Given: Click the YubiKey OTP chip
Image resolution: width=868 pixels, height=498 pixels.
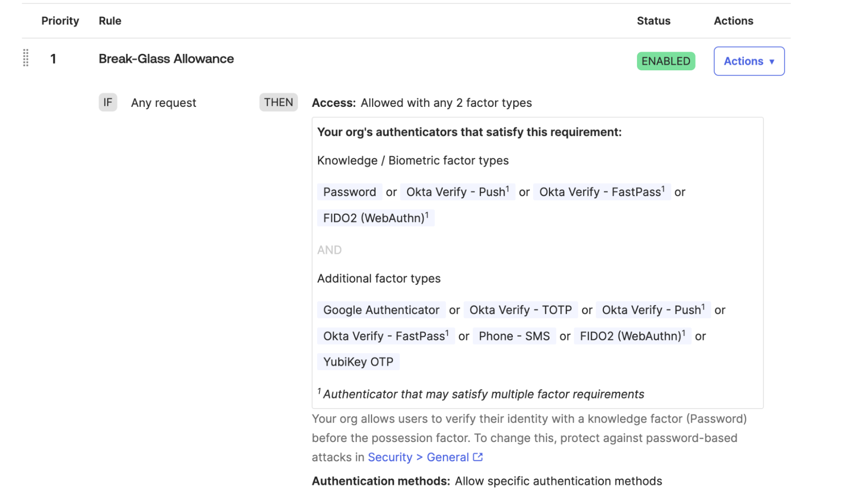Looking at the screenshot, I should coord(358,362).
